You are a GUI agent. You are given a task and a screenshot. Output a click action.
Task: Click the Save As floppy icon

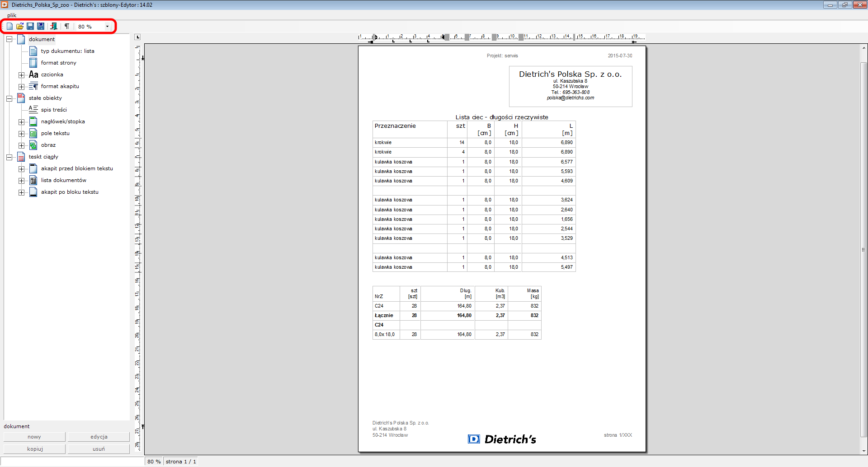tap(41, 26)
